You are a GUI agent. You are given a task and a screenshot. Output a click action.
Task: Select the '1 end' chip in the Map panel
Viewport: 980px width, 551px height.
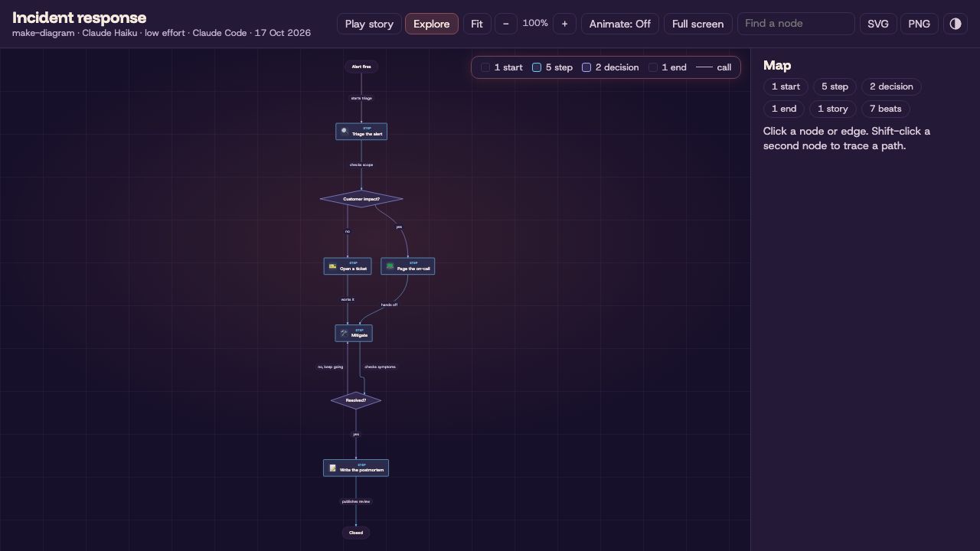coord(784,109)
